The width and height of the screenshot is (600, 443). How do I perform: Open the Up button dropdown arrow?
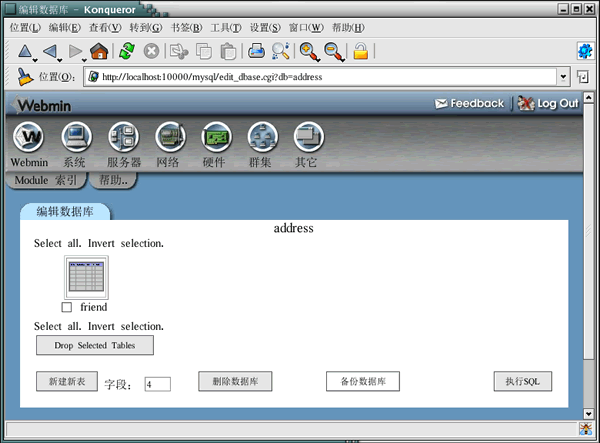[x=35, y=60]
